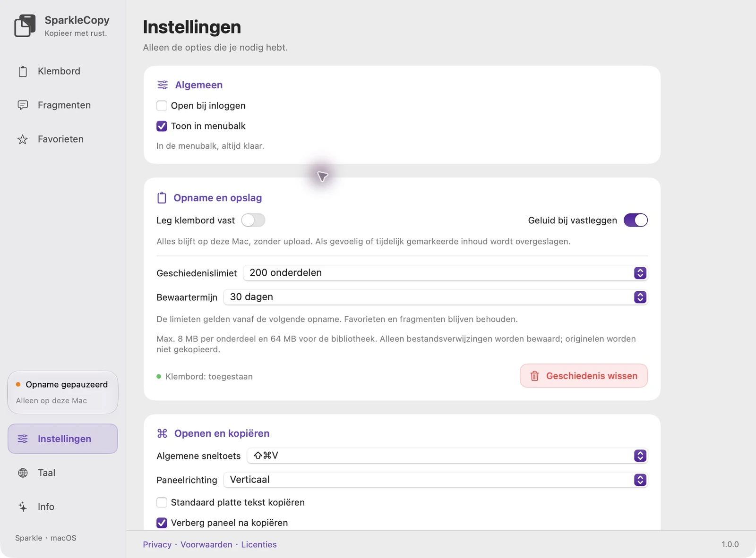Switch to the Taal page
The height and width of the screenshot is (558, 756).
[62, 473]
